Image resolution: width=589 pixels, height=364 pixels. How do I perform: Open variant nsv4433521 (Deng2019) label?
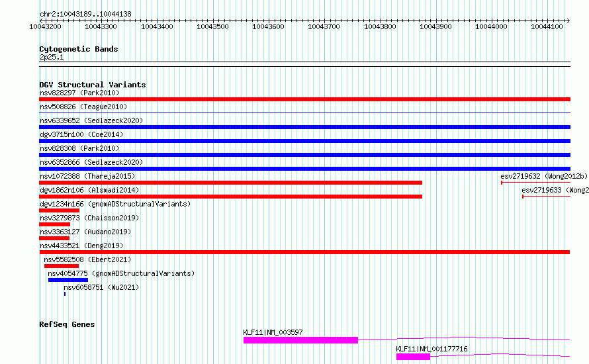pyautogui.click(x=81, y=246)
